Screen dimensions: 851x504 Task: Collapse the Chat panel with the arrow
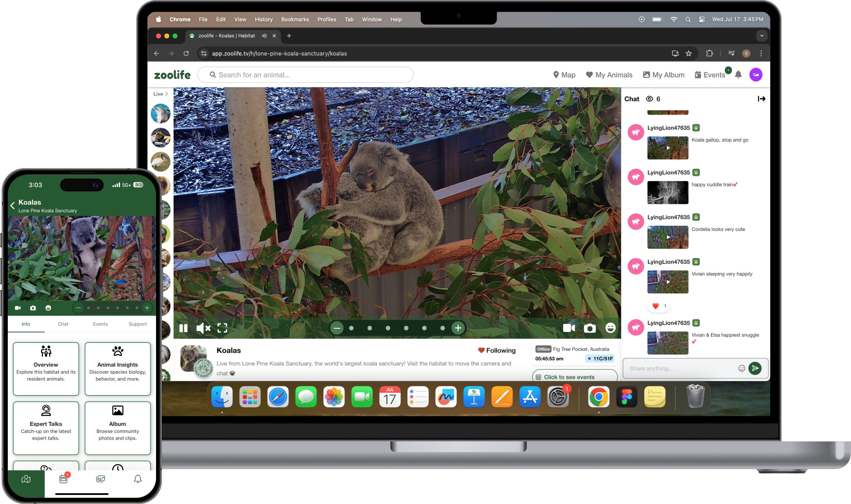point(762,98)
